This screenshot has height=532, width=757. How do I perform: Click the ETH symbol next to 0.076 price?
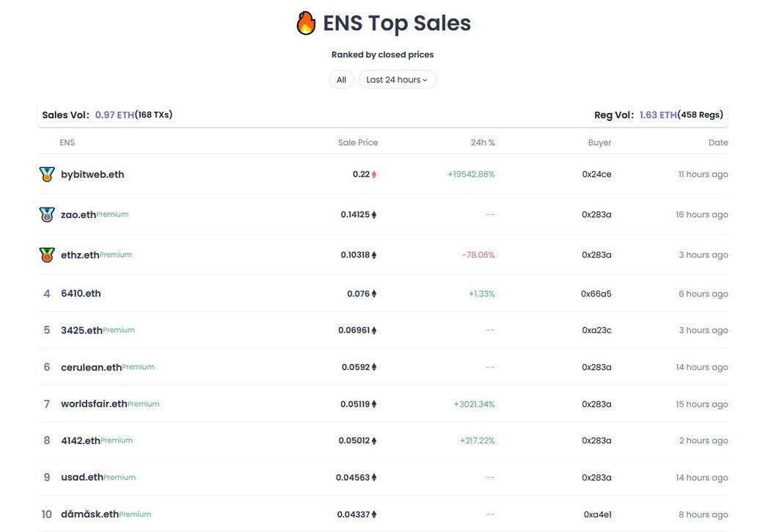pyautogui.click(x=374, y=294)
